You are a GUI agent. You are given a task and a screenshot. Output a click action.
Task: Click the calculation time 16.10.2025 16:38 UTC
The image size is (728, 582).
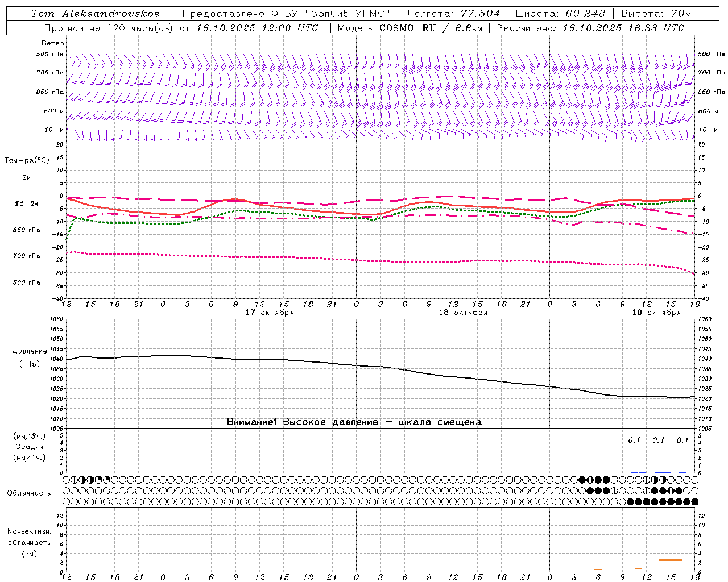(623, 28)
